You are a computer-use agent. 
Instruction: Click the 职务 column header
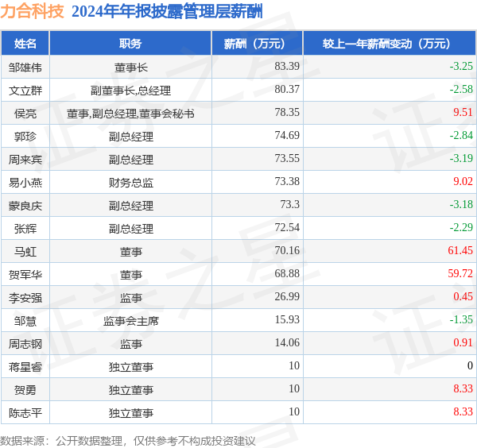point(130,44)
